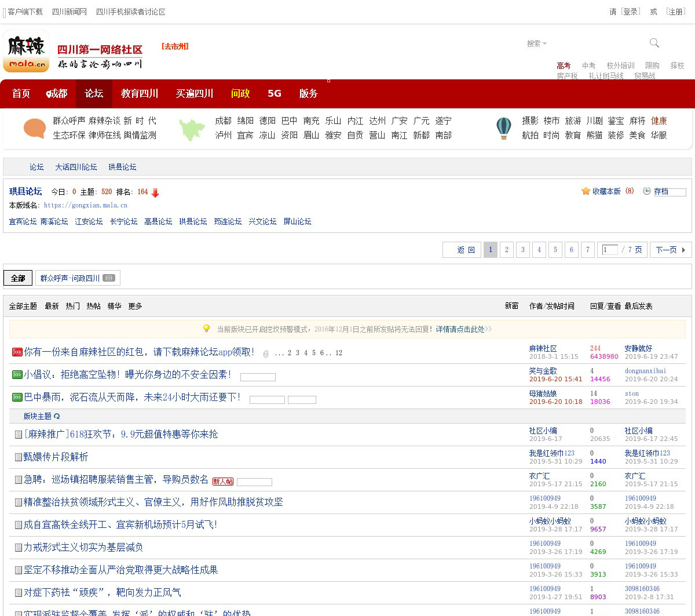Click the 登录 login link
This screenshot has height=616, width=695.
click(630, 12)
